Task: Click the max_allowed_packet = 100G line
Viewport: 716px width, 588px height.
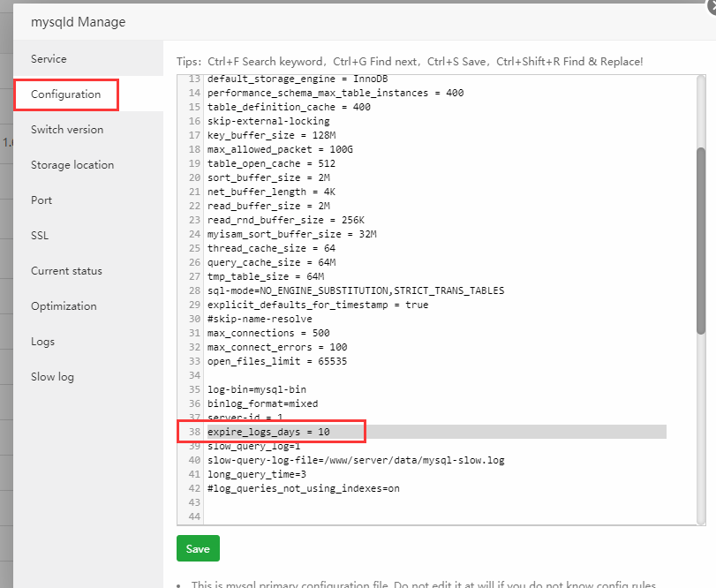Action: 280,149
